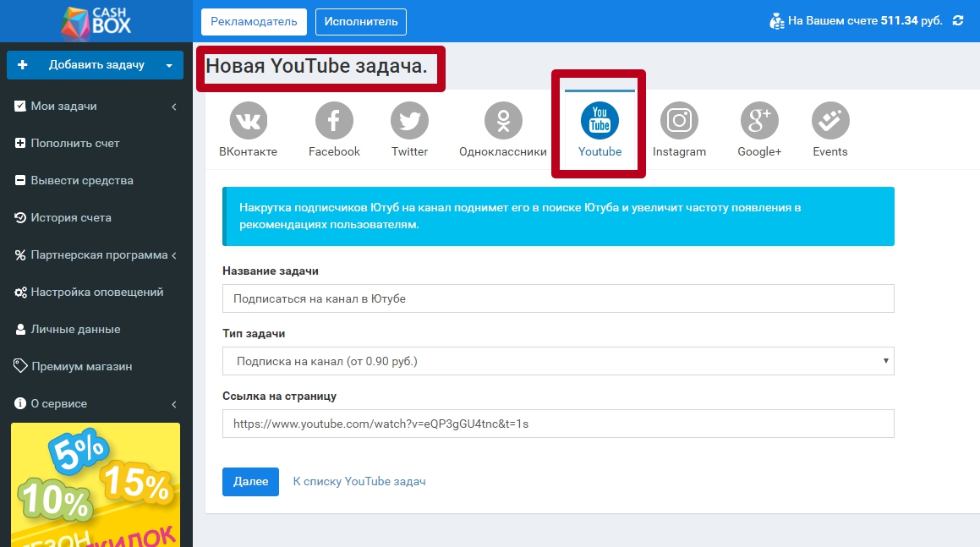
Task: Switch to Рекламодатель mode
Action: coord(254,22)
